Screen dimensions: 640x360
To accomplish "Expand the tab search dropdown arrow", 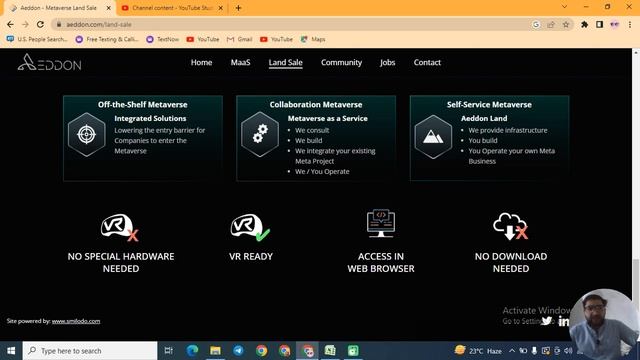I will point(564,7).
